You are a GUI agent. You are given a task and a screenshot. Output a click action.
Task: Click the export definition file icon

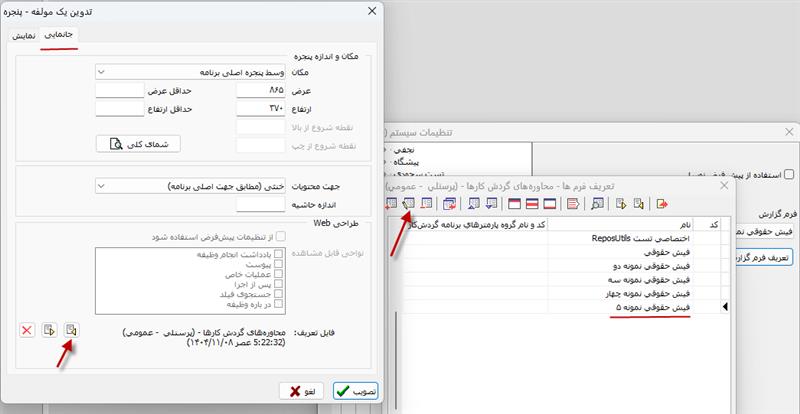pos(49,330)
